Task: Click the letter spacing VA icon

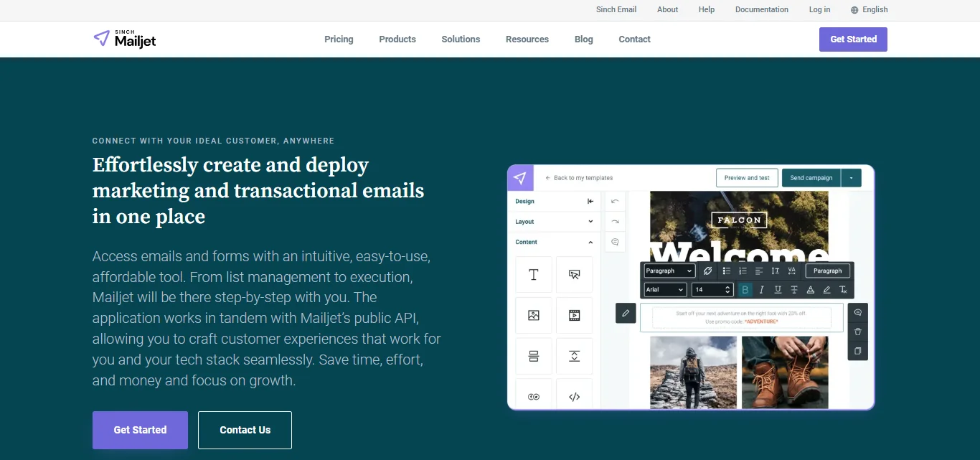Action: pyautogui.click(x=792, y=271)
